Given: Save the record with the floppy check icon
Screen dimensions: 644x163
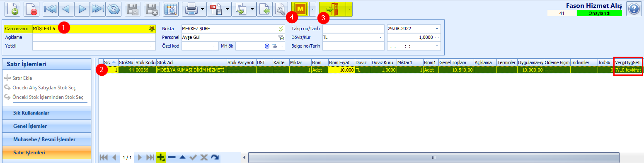Looking at the screenshot, I should (133, 9).
